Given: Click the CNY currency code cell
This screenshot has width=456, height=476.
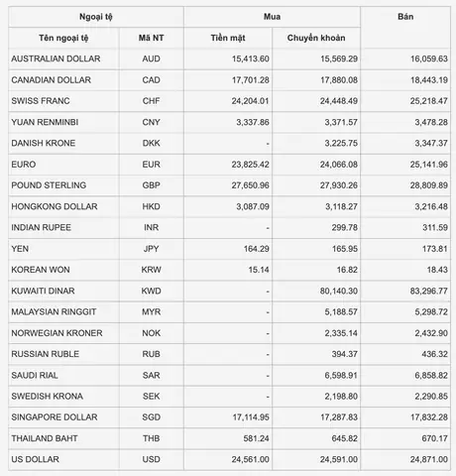Looking at the screenshot, I should 152,122.
